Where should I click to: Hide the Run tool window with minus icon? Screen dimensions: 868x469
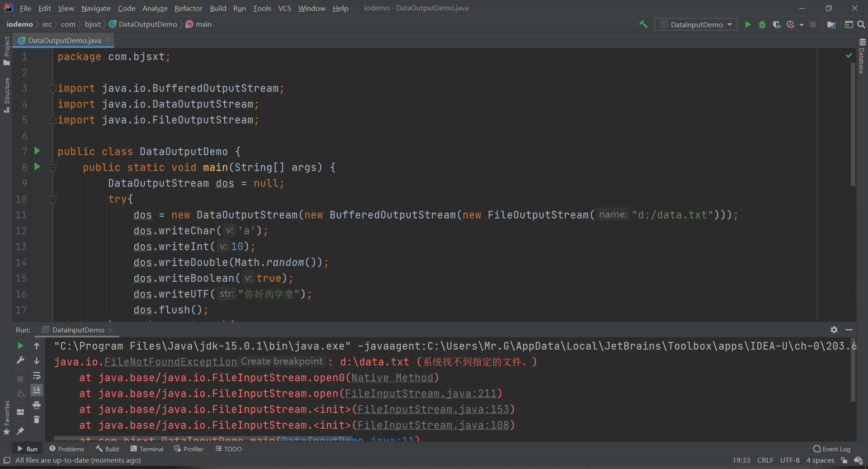(849, 330)
